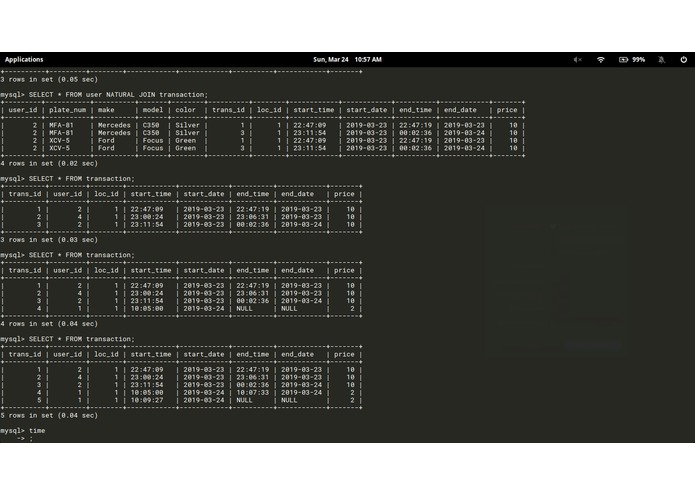
Task: Open the power session icon
Action: click(x=683, y=59)
